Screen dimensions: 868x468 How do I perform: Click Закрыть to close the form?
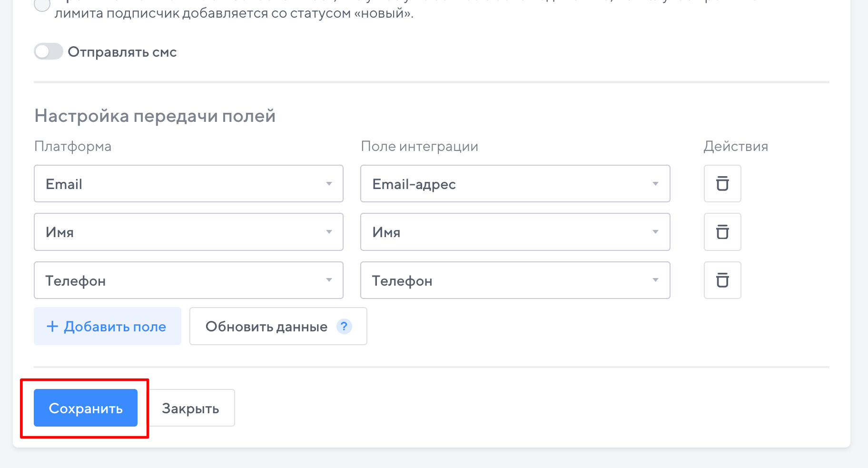[x=190, y=408]
